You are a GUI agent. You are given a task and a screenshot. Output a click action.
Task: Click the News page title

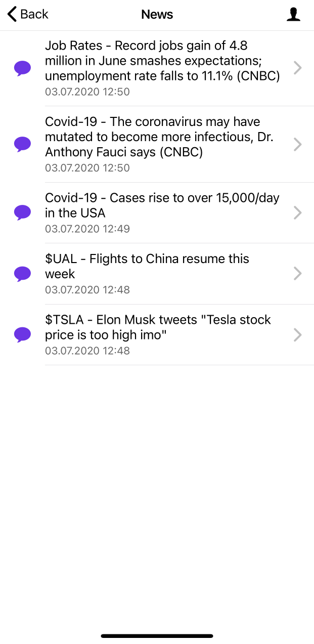pyautogui.click(x=157, y=15)
